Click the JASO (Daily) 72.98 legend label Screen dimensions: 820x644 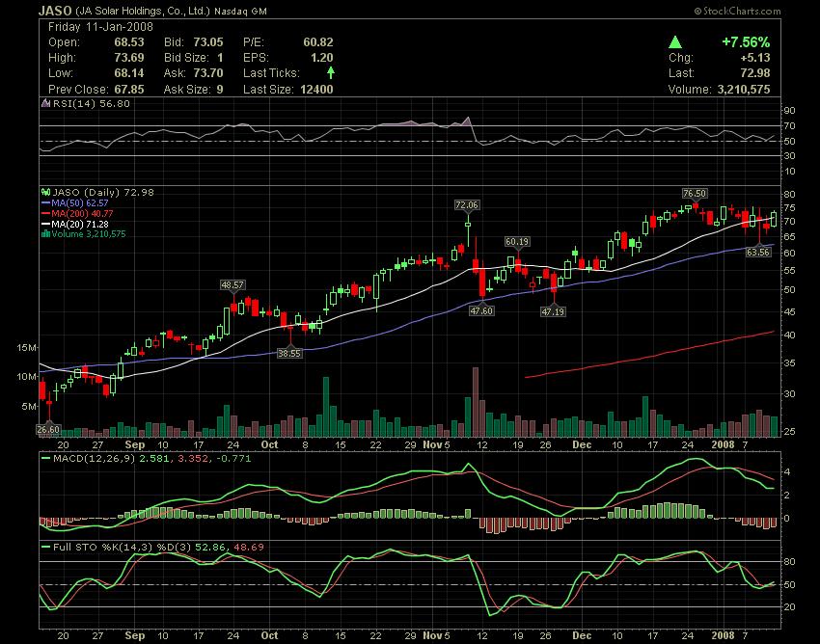coord(103,193)
